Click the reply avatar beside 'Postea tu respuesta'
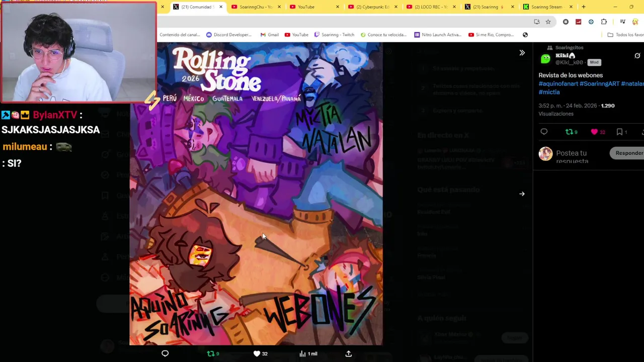The height and width of the screenshot is (362, 644). (545, 153)
